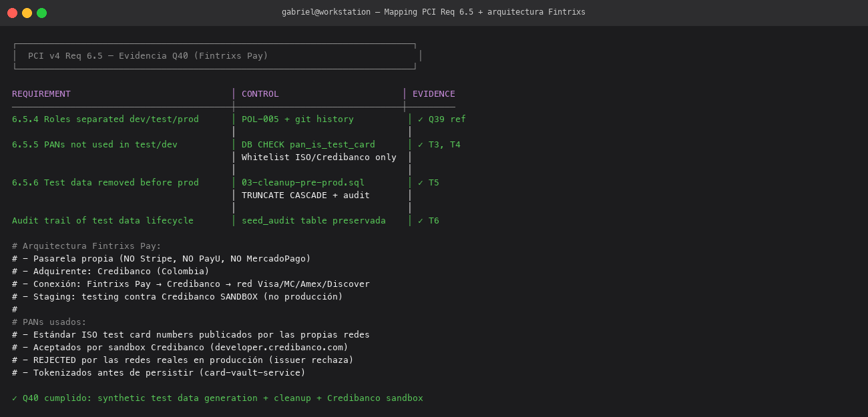This screenshot has height=417, width=868.
Task: Click the 'Pasarela propia (NO Stripe...' line
Action: (x=162, y=259)
